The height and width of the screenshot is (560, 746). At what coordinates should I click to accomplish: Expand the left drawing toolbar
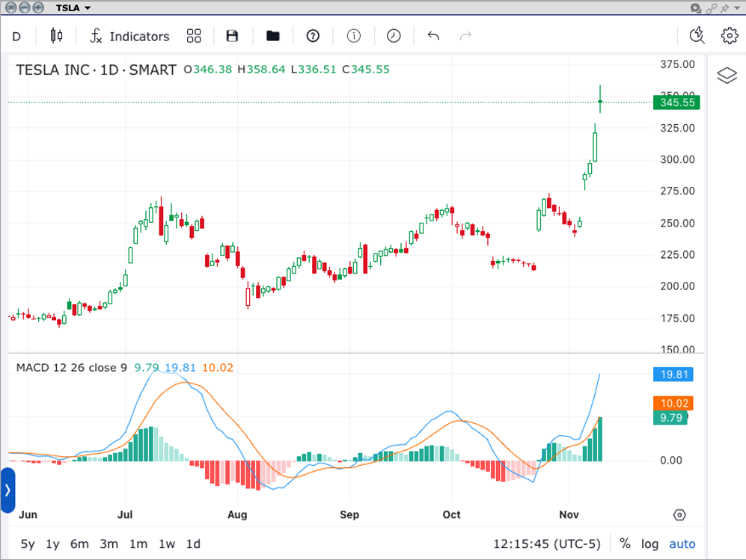pyautogui.click(x=7, y=490)
